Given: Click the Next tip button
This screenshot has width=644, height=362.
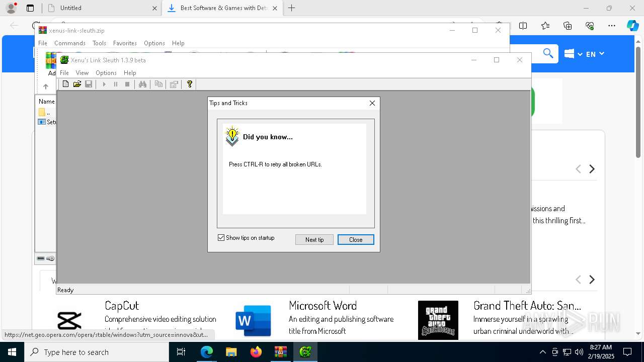Looking at the screenshot, I should click(x=314, y=240).
